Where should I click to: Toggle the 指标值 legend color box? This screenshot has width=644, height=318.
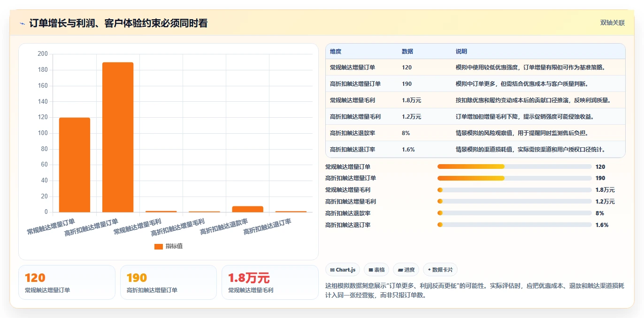159,246
